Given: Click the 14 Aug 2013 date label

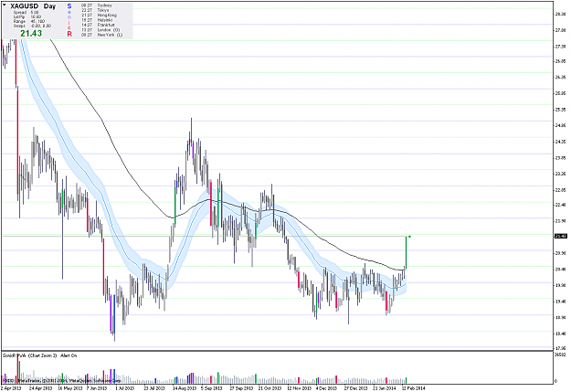Looking at the screenshot, I should (x=185, y=388).
